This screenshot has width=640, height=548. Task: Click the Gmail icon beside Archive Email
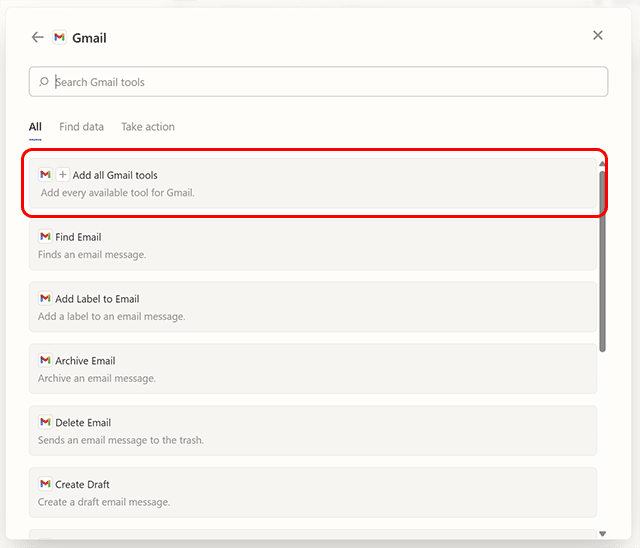(45, 361)
